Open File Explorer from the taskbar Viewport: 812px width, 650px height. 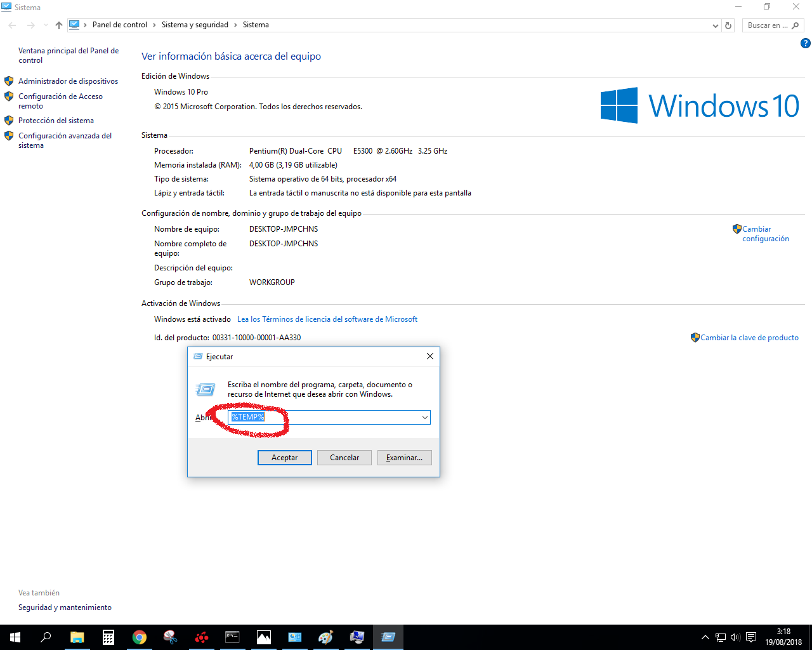tap(77, 637)
